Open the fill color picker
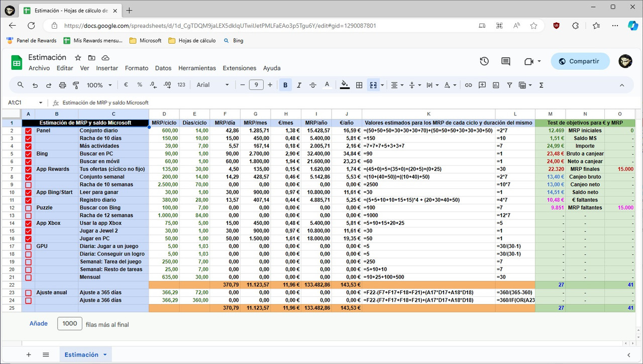The width and height of the screenshot is (643, 364). point(345,85)
